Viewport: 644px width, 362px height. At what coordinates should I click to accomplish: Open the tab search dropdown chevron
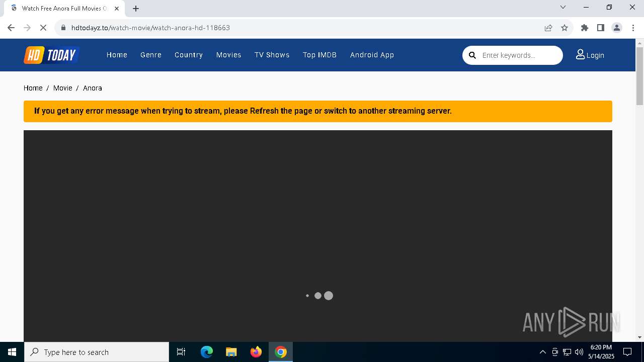[x=563, y=7]
